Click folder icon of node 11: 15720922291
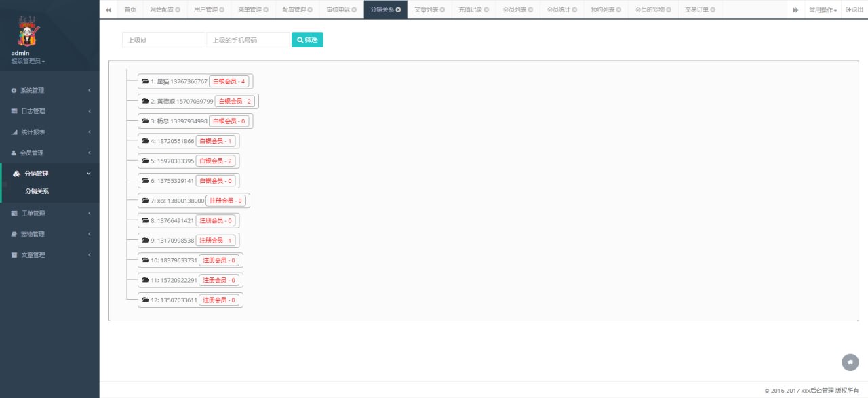868x398 pixels. (145, 280)
